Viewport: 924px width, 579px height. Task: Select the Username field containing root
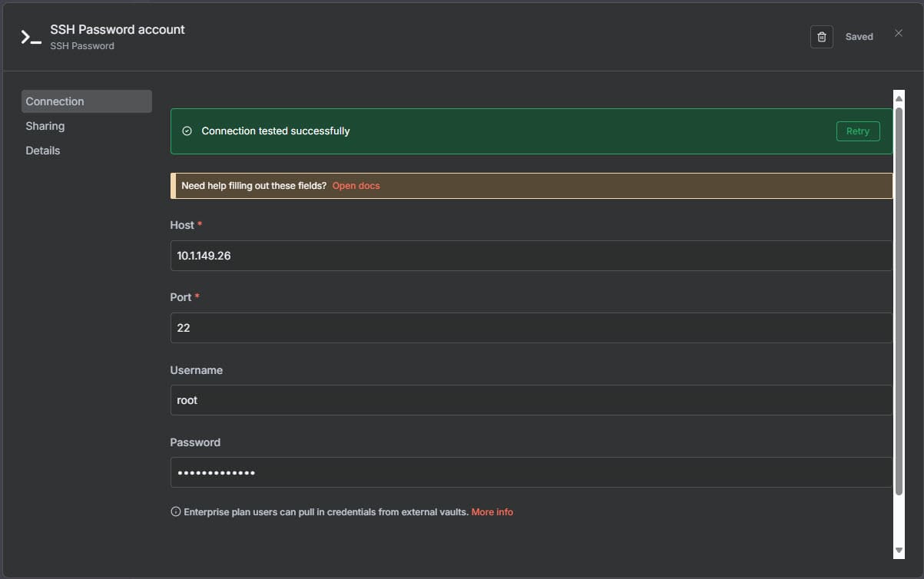531,400
